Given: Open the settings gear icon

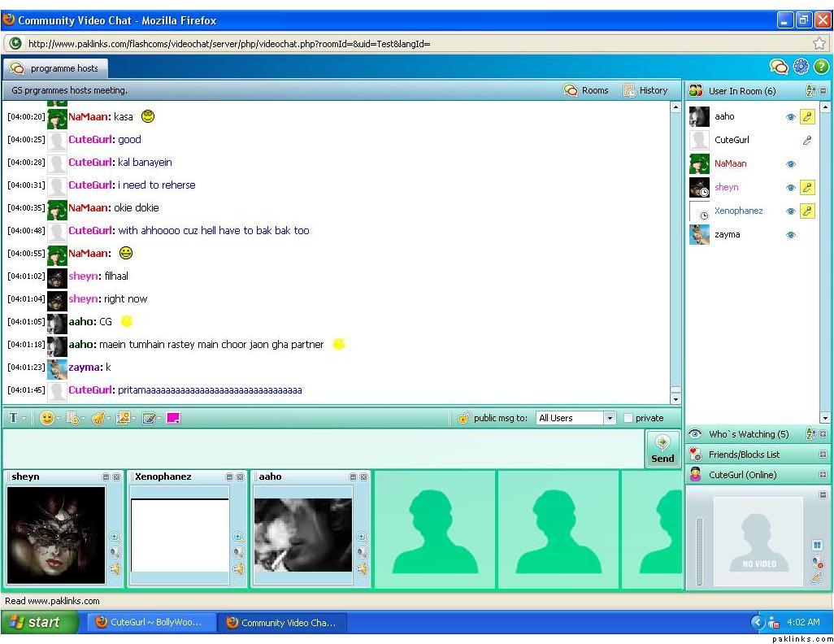Looking at the screenshot, I should click(x=801, y=67).
